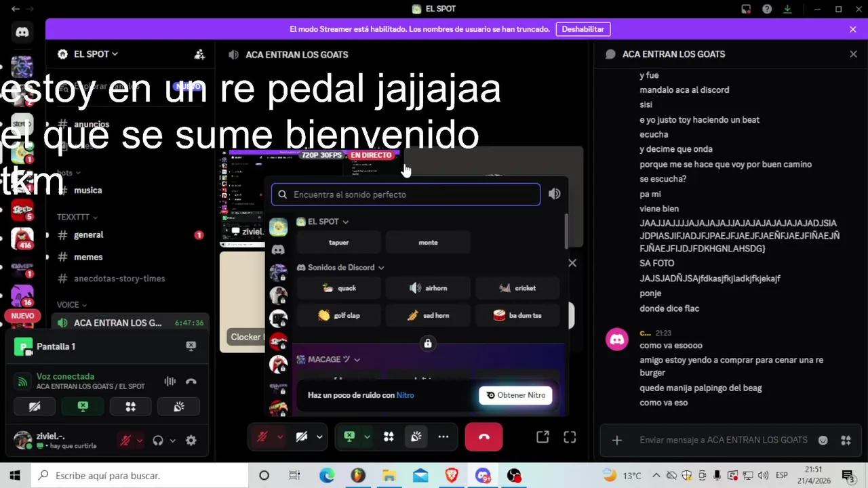Open camera options arrow in call bar

[319, 437]
